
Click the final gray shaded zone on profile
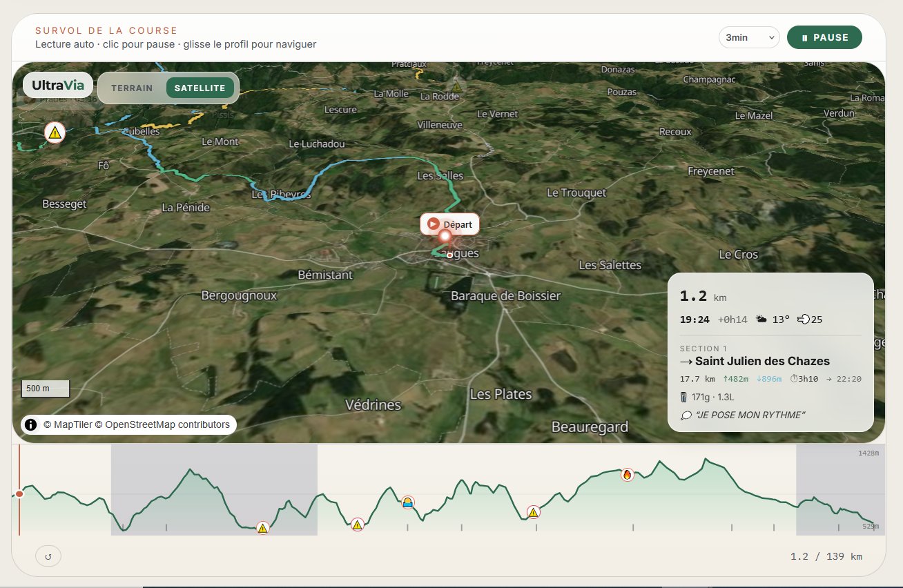tap(841, 490)
